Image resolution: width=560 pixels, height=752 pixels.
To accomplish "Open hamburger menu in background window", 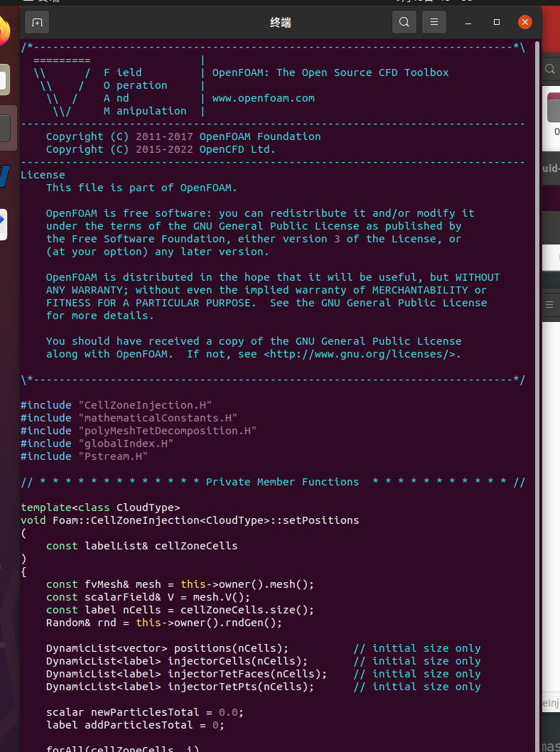I will tap(549, 304).
